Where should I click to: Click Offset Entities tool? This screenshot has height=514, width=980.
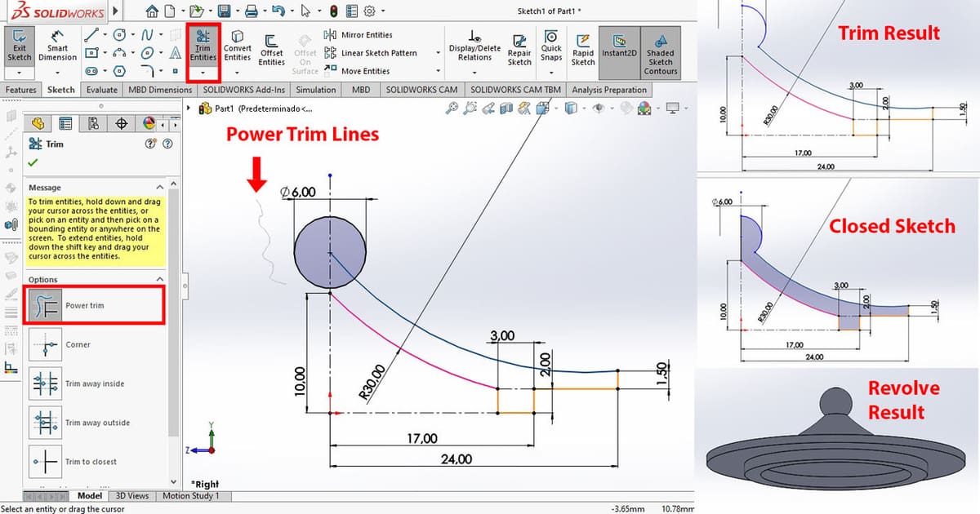[x=271, y=51]
